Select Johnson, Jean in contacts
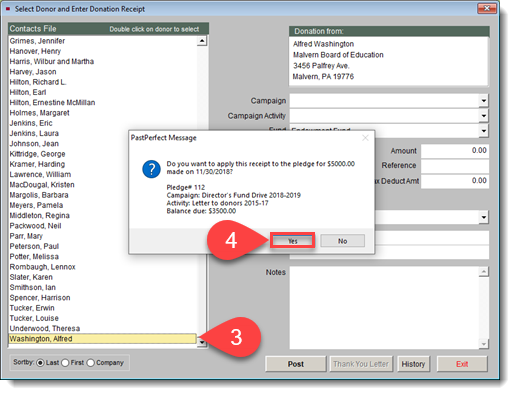Viewport: 515px width, 396px height. [x=34, y=144]
